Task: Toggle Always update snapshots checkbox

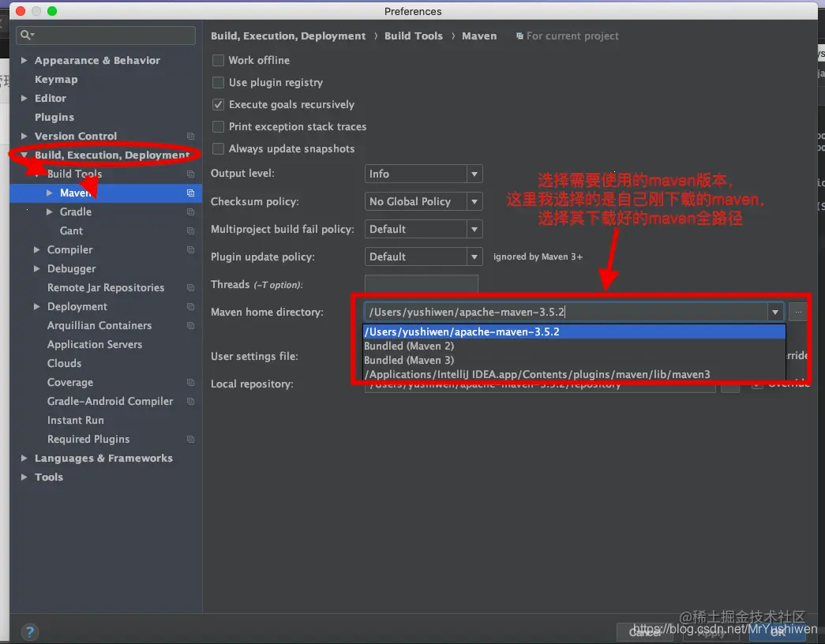Action: (218, 149)
